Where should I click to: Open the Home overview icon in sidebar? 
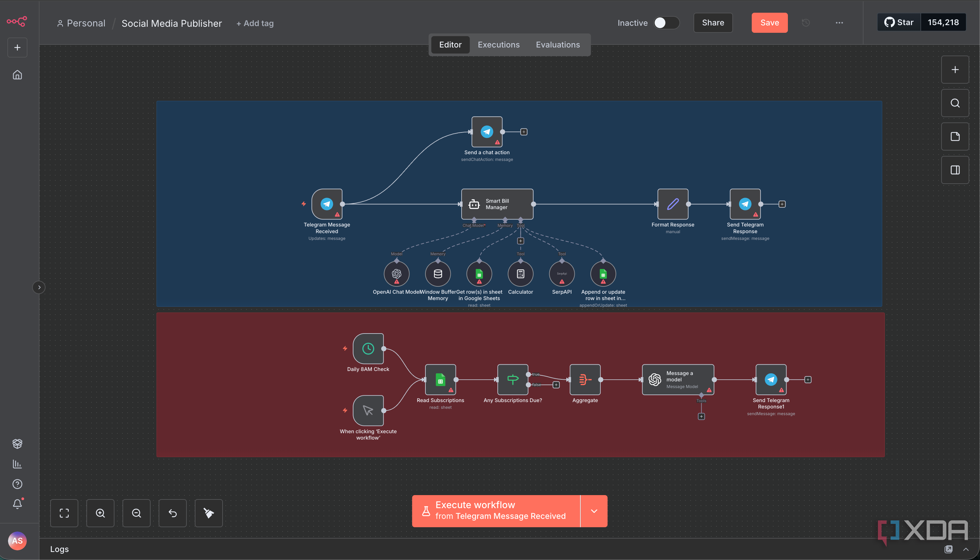click(17, 75)
